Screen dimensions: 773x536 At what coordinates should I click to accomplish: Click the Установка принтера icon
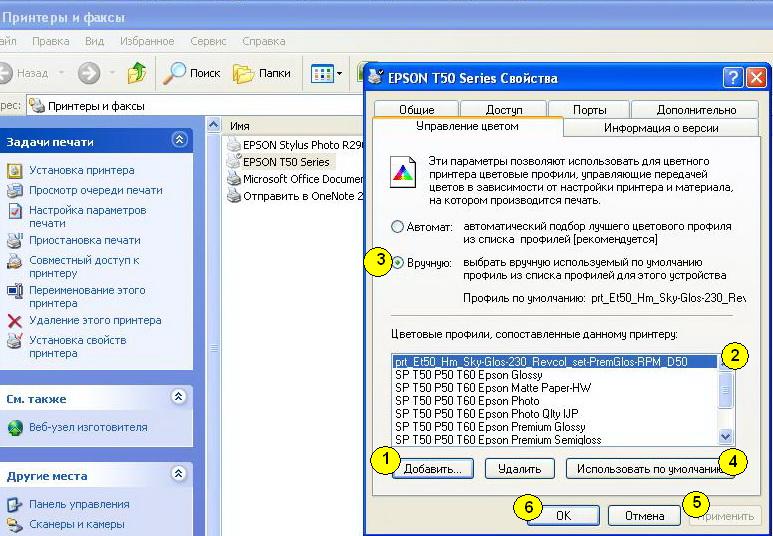15,171
